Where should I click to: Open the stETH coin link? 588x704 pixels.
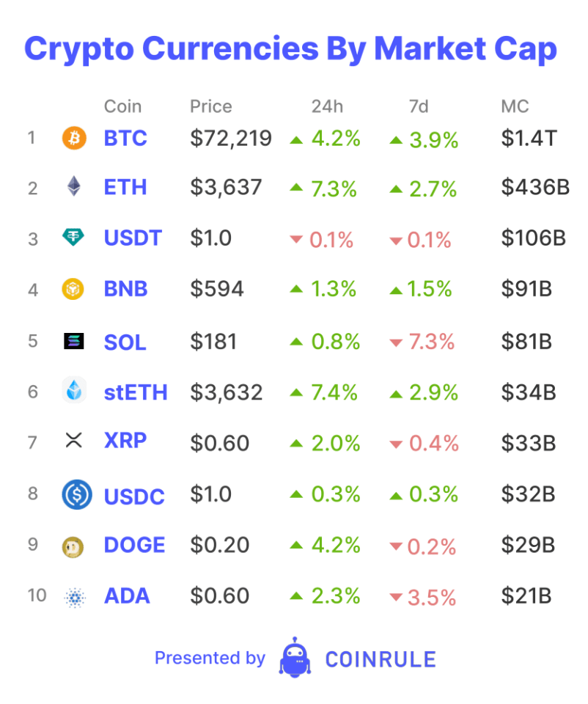tap(136, 392)
